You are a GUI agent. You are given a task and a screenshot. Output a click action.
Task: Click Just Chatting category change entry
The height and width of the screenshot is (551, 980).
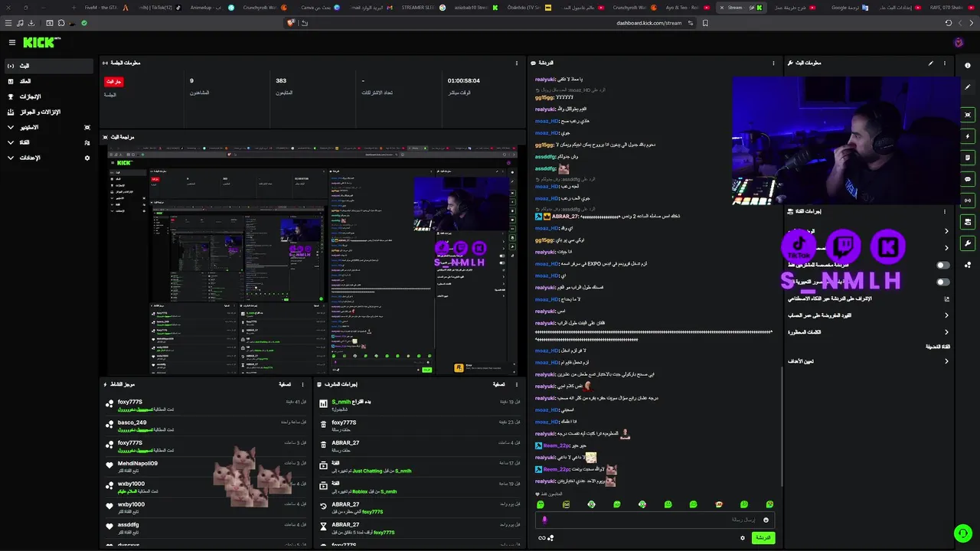(x=420, y=467)
